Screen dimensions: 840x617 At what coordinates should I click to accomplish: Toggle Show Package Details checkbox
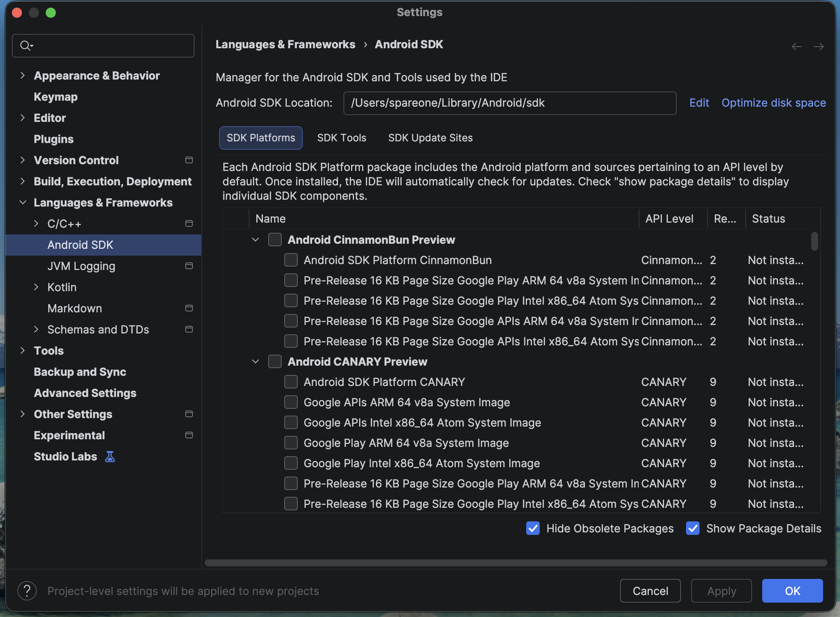click(x=693, y=528)
